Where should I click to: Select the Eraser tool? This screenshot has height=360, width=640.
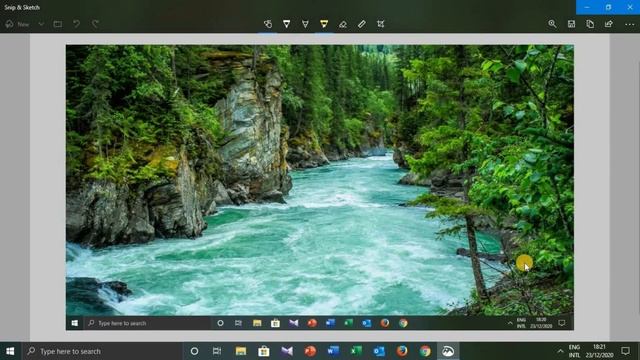[x=343, y=24]
